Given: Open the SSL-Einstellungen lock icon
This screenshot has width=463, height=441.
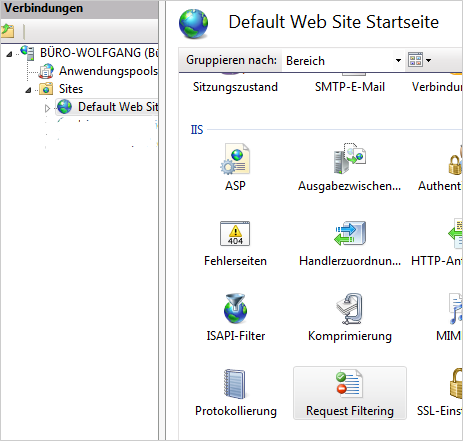Looking at the screenshot, I should [456, 383].
